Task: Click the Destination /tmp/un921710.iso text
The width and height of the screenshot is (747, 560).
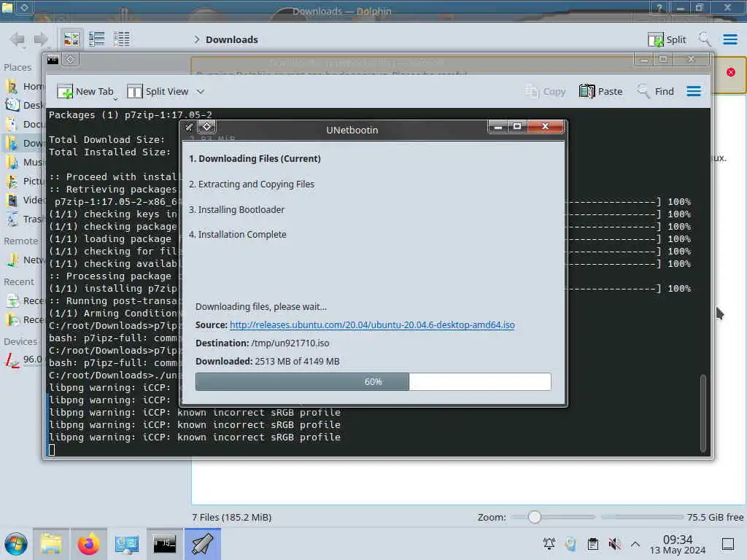Action: 263,343
